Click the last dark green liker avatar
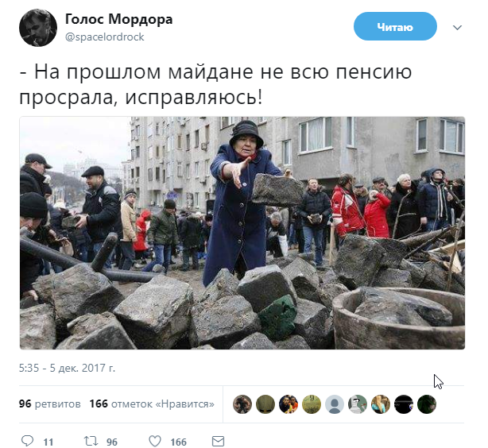 click(426, 404)
